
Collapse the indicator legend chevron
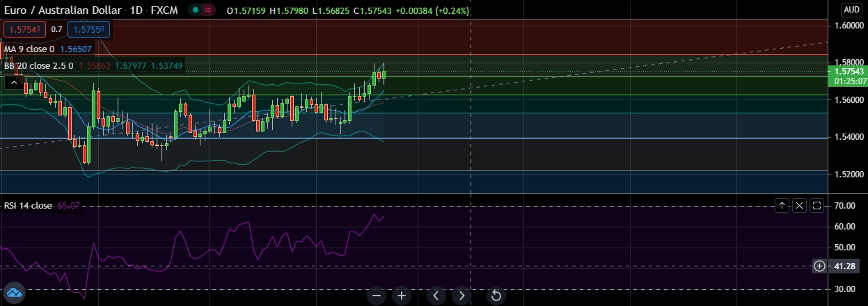pyautogui.click(x=13, y=82)
